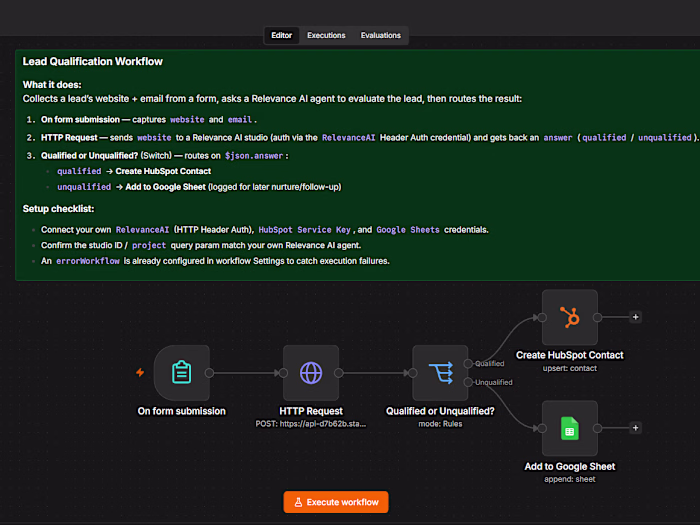This screenshot has width=700, height=525.
Task: Click the 'project' code text in checklist
Action: click(149, 246)
